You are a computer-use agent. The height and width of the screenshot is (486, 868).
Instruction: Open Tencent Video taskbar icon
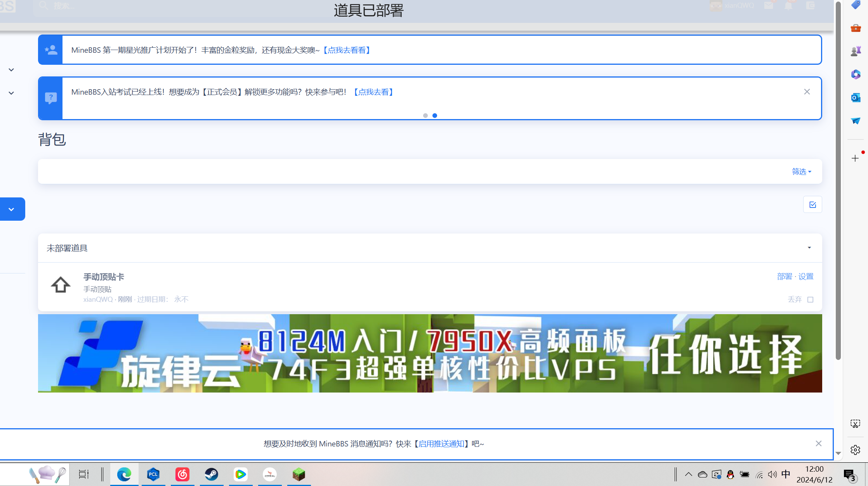(241, 474)
